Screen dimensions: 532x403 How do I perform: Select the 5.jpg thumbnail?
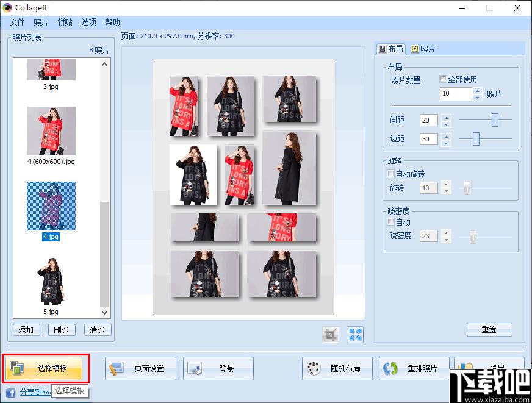[x=51, y=281]
